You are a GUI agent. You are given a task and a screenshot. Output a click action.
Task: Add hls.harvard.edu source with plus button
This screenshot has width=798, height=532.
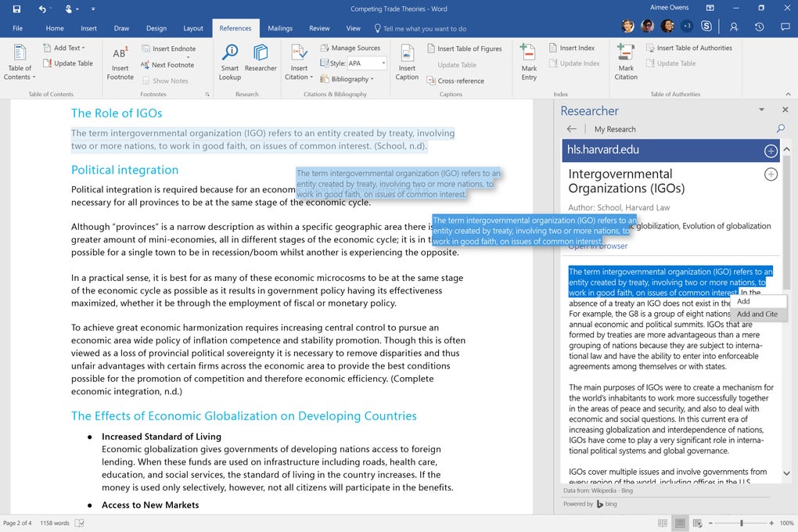click(x=771, y=151)
